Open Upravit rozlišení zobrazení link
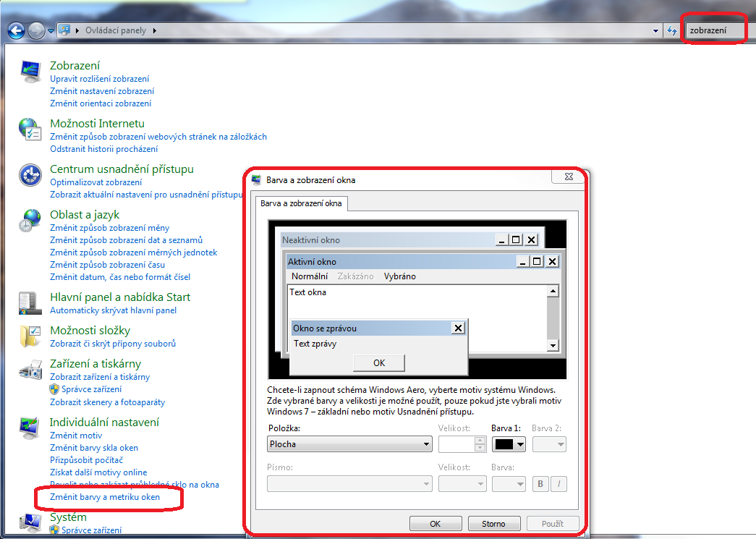This screenshot has height=539, width=756. (x=99, y=79)
